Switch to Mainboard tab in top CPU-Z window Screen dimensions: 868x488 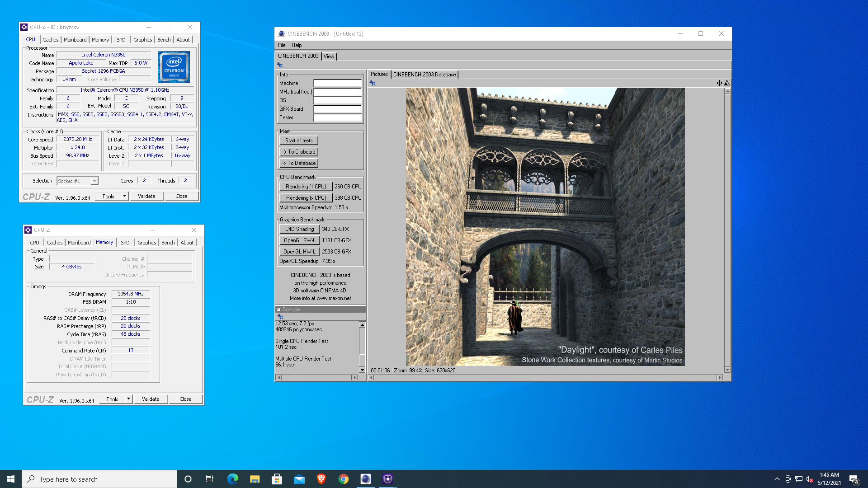coord(75,40)
